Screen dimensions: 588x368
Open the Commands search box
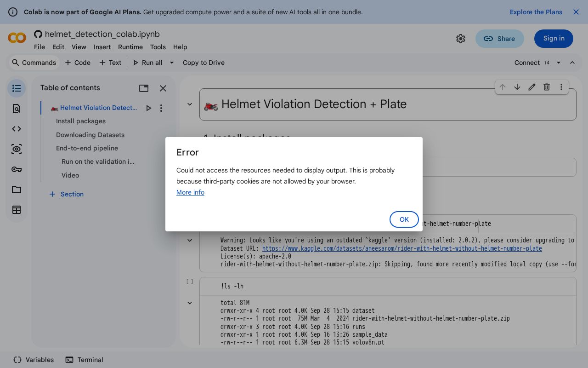pyautogui.click(x=34, y=63)
